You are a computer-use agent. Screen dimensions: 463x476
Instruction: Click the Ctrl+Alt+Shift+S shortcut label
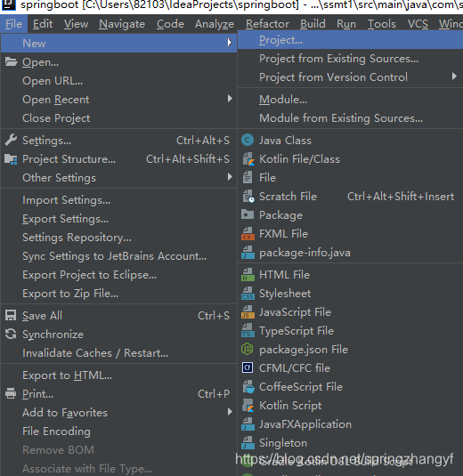pos(188,159)
